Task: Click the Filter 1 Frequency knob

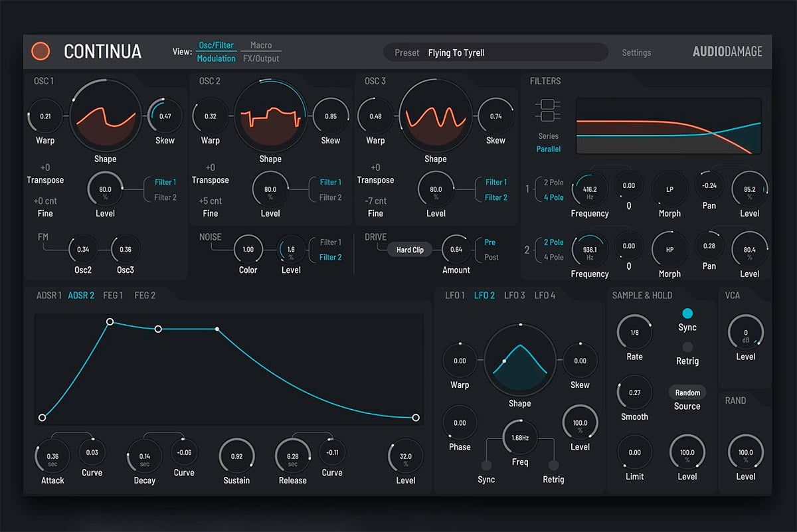Action: click(x=590, y=189)
